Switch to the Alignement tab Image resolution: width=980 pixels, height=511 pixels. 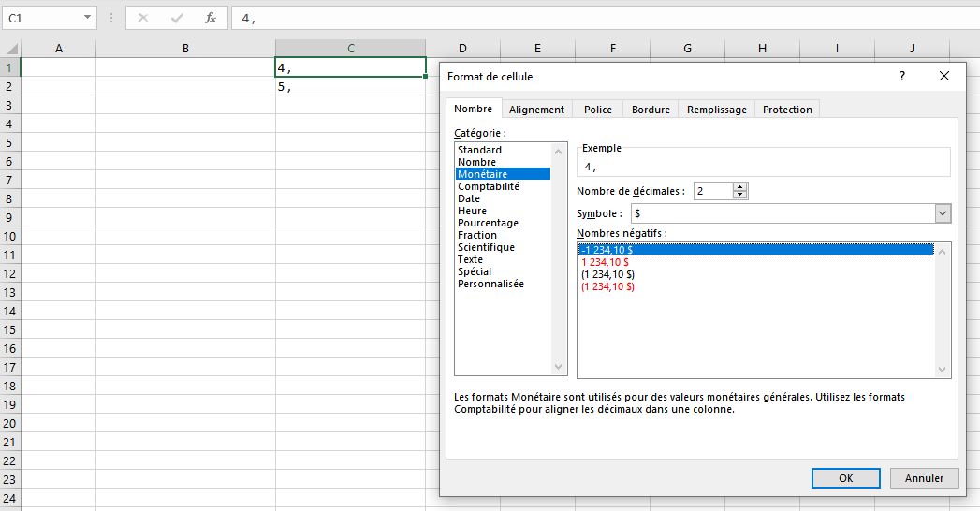(x=536, y=109)
